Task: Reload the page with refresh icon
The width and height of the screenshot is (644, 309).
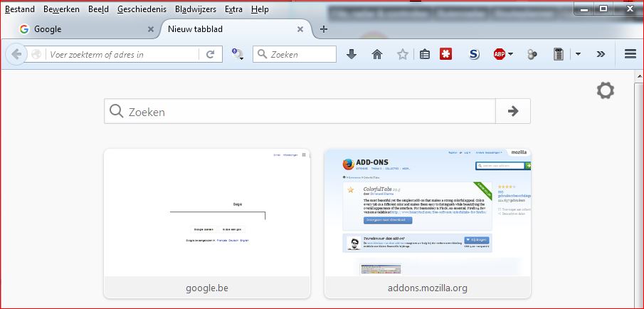Action: 211,54
